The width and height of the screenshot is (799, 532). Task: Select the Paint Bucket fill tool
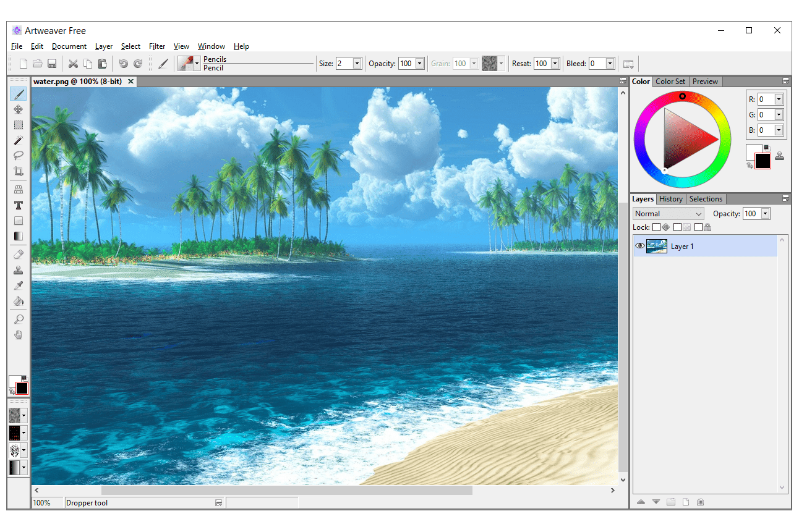point(19,301)
